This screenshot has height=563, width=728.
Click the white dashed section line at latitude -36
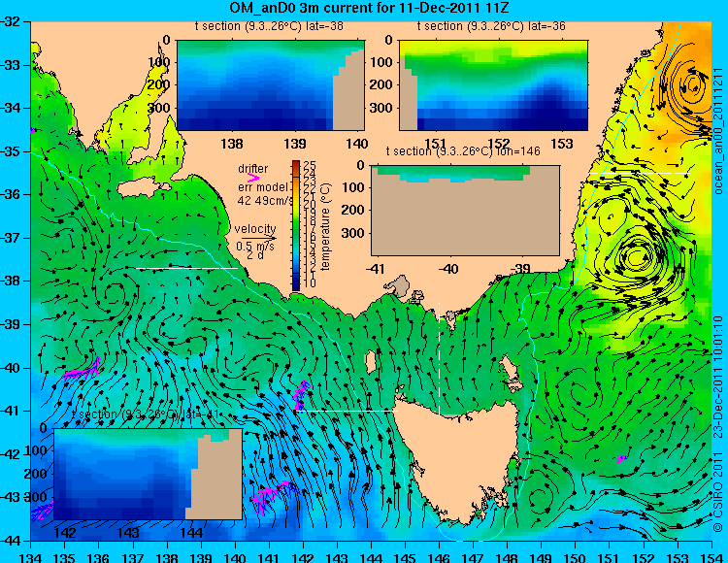[639, 173]
